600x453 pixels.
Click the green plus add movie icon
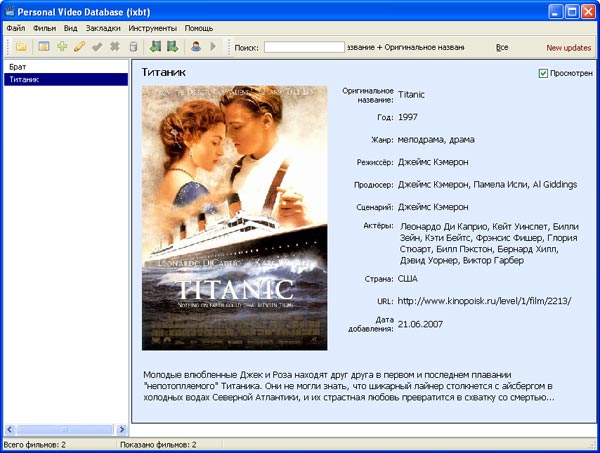tap(62, 47)
